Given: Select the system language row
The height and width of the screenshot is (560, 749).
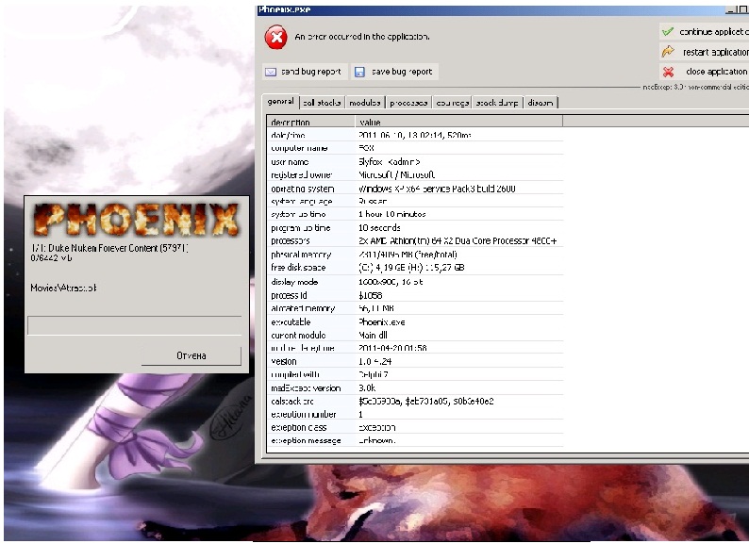Looking at the screenshot, I should (x=415, y=202).
